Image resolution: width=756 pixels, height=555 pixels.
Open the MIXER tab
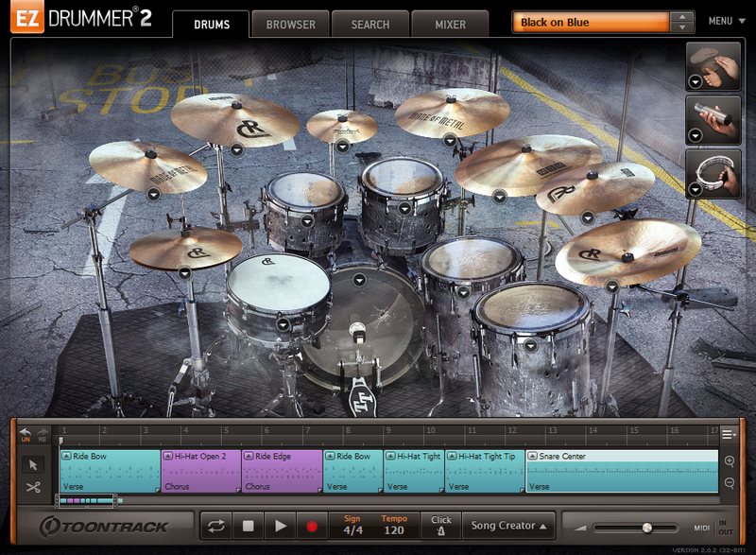451,24
